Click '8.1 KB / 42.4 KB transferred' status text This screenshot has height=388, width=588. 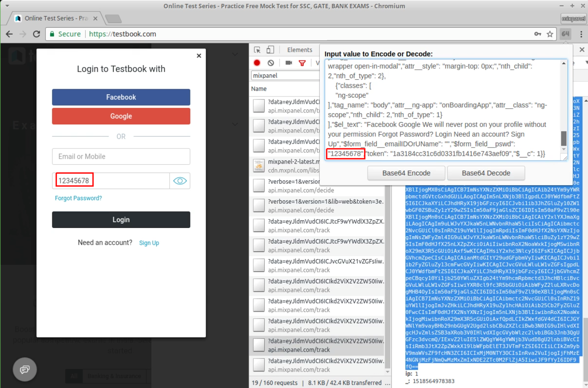point(345,383)
